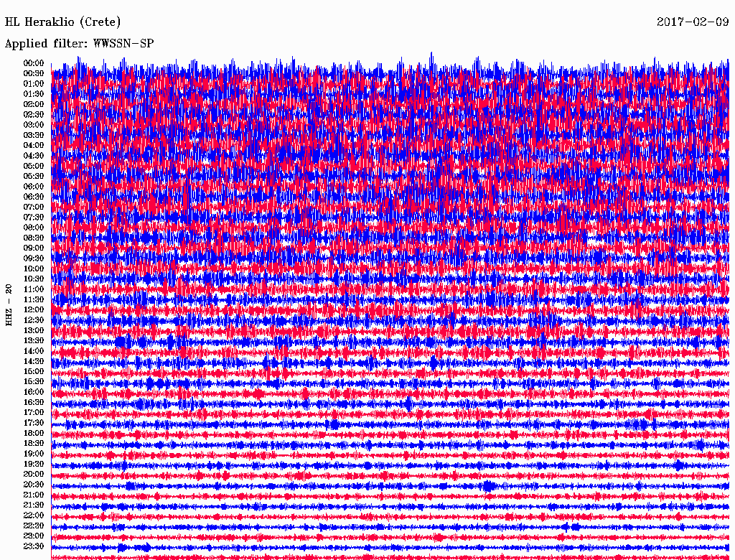Screen dimensions: 735x560
Task: Select the 14:30 time label
Action: pyautogui.click(x=34, y=361)
